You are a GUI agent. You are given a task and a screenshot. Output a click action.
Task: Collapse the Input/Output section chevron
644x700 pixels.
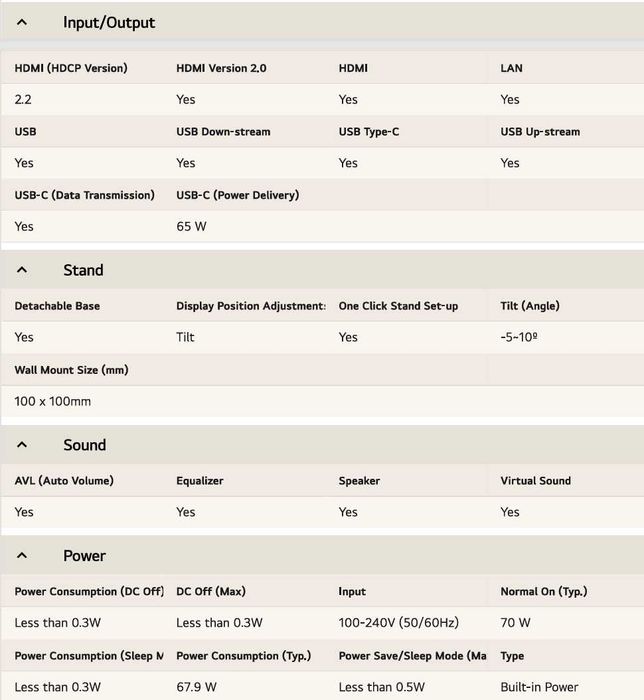22,22
